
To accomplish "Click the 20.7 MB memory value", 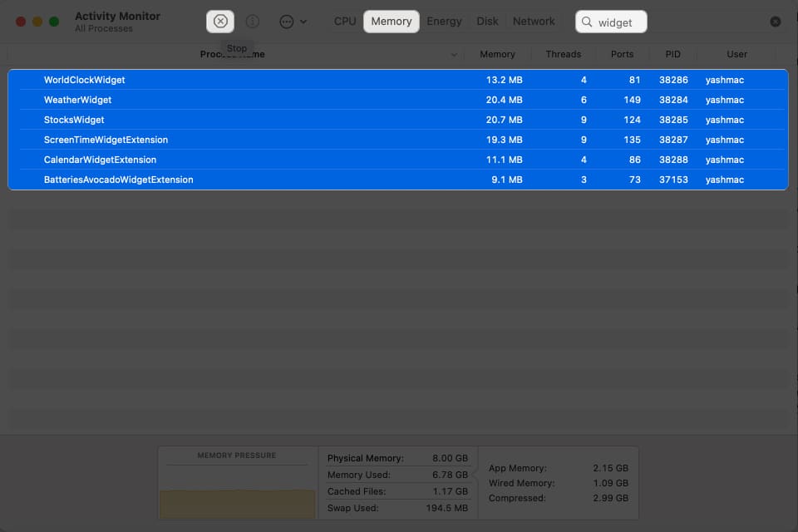I will click(x=504, y=120).
